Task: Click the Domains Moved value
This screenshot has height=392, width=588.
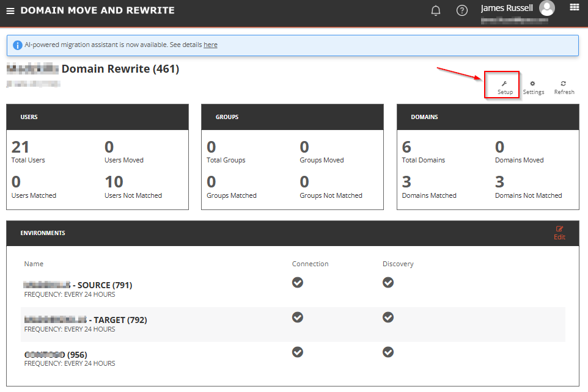Action: [x=499, y=147]
